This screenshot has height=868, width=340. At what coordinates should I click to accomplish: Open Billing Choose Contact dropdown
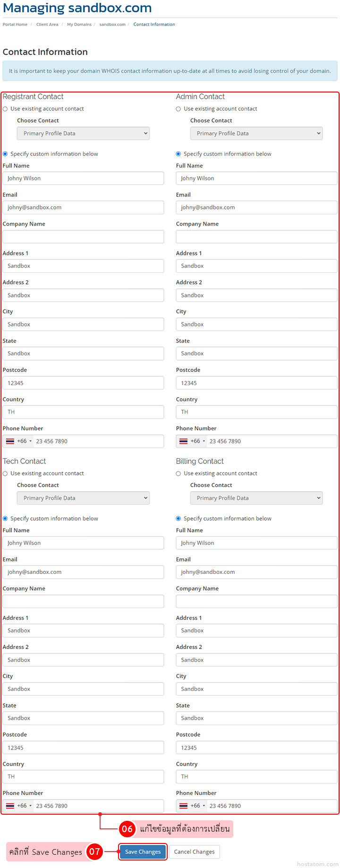click(256, 498)
